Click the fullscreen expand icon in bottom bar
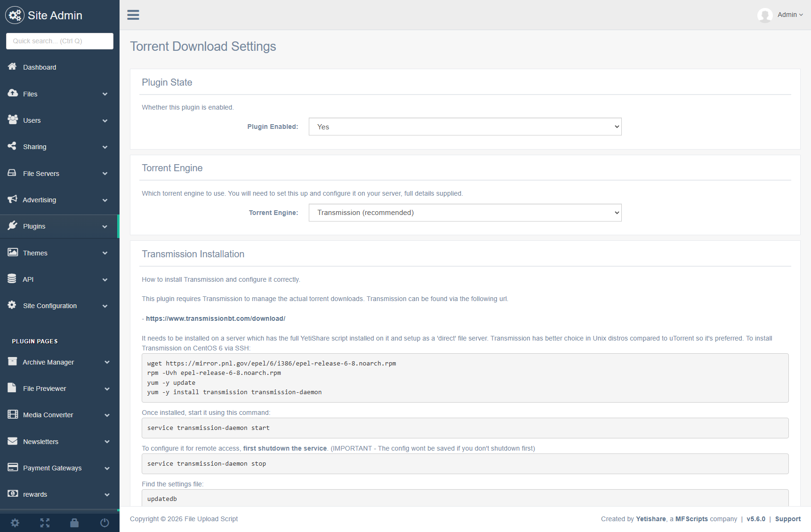The image size is (811, 532). click(x=45, y=523)
